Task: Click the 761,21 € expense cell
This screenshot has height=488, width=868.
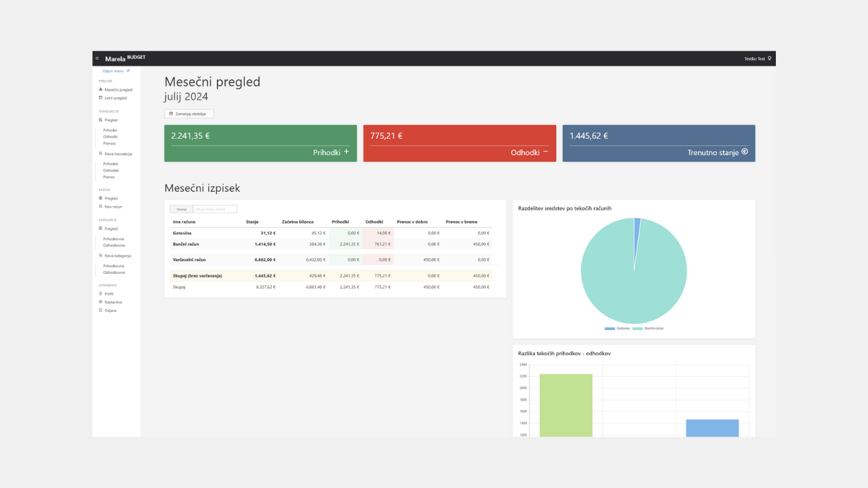Action: [x=382, y=244]
